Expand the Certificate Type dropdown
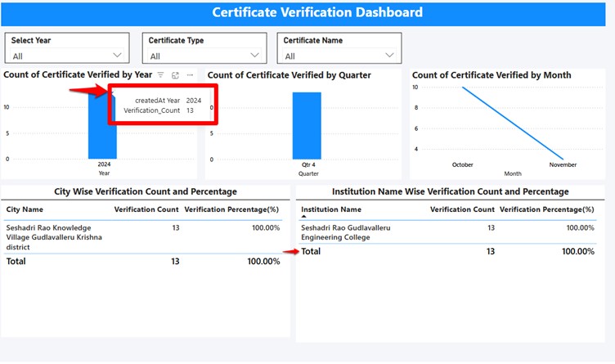The image size is (615, 364). [254, 56]
